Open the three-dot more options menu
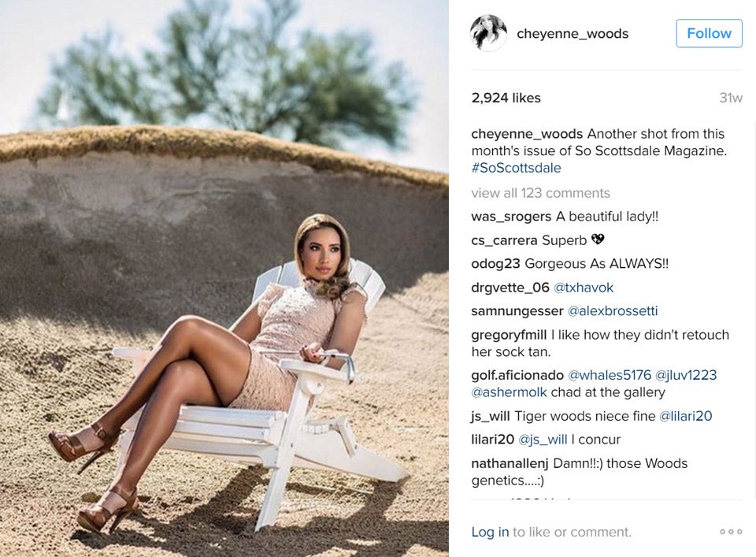Screen dimensions: 756x557 coord(731,532)
